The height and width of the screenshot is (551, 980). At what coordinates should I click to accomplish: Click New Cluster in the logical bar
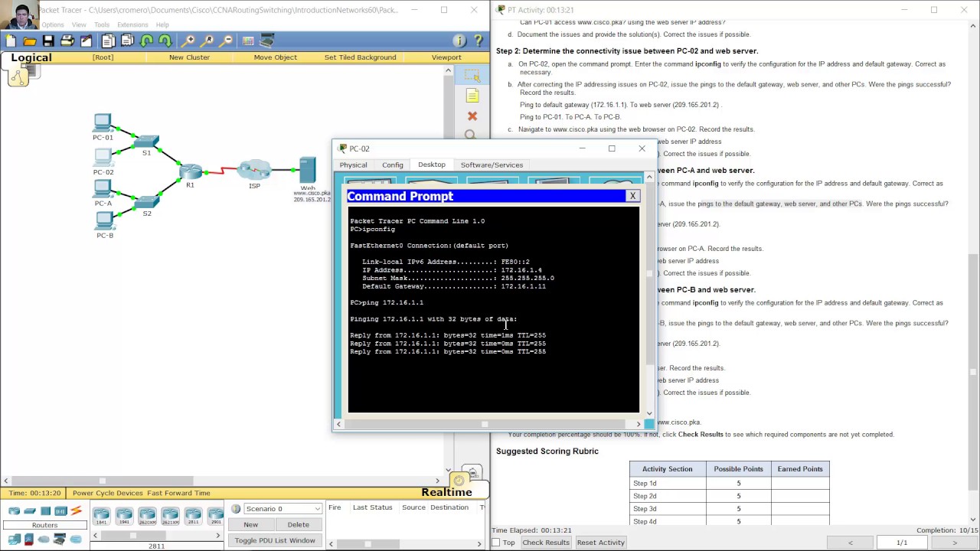tap(189, 57)
